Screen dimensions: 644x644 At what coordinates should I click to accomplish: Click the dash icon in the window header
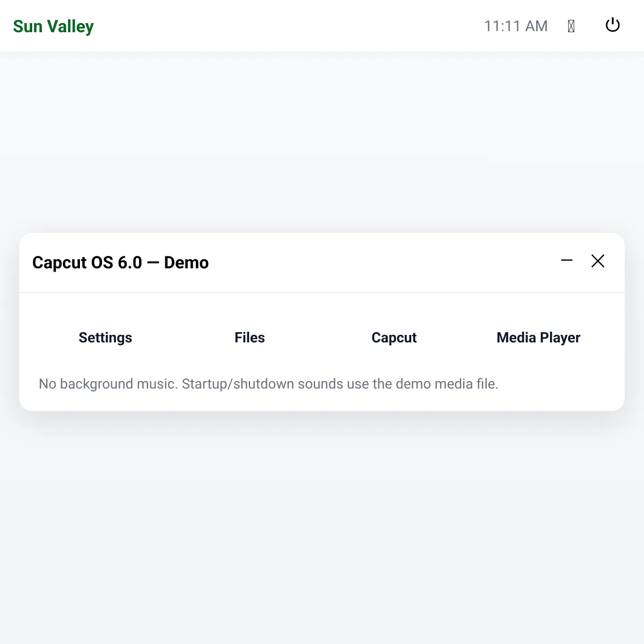(567, 261)
